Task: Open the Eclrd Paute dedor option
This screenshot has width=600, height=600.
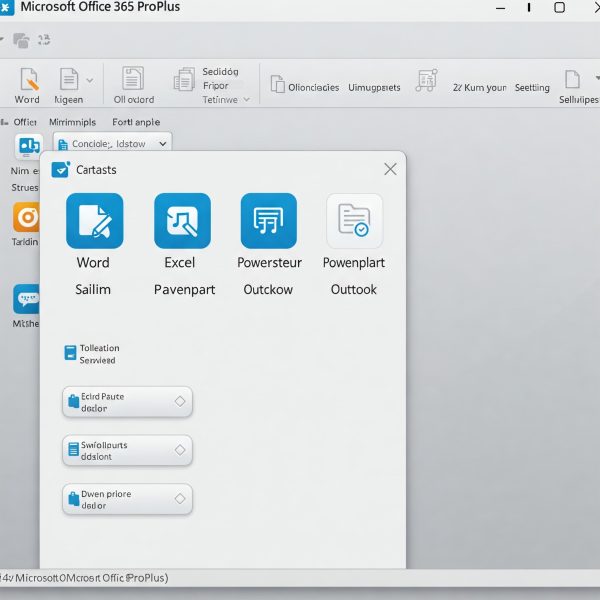Action: 127,402
